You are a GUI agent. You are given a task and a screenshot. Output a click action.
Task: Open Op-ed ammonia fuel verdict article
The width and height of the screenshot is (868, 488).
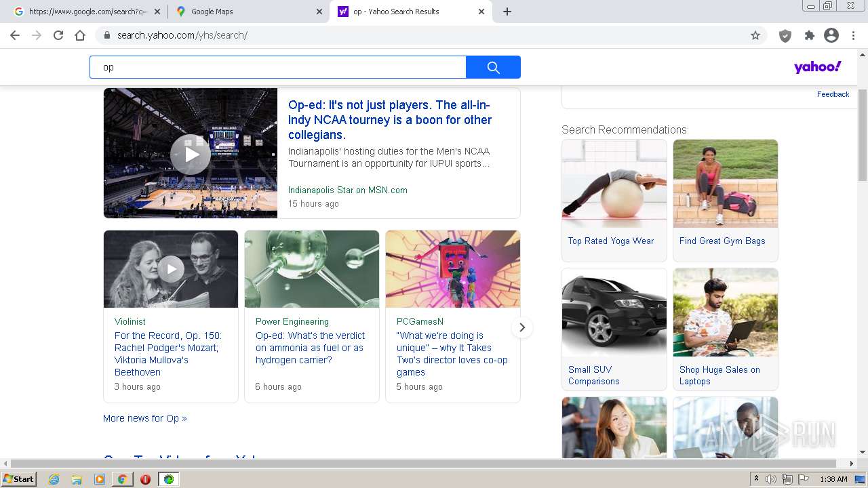point(310,348)
